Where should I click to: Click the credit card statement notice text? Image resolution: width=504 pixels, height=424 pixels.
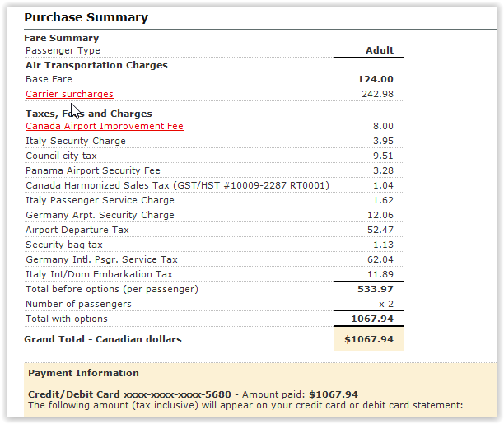(245, 405)
